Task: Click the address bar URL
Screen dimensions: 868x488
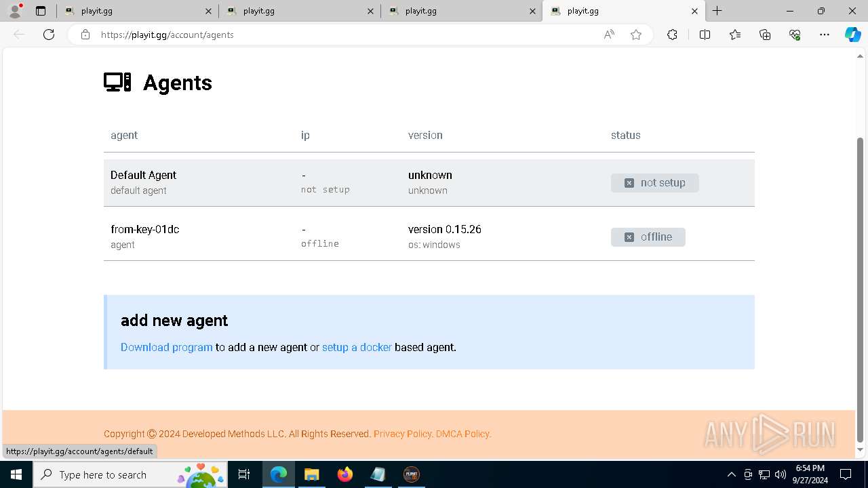Action: [x=167, y=35]
